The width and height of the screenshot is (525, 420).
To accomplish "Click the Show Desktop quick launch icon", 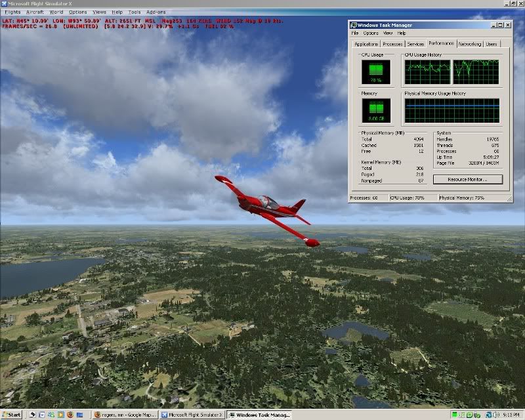I will 42,415.
